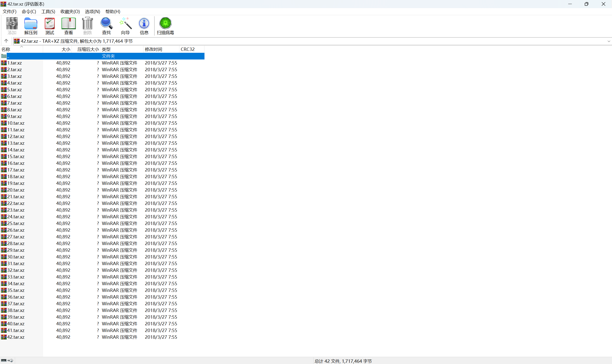Click the status bar total 总计 42 文件
Screen dimensions: 612x364
pos(343,361)
